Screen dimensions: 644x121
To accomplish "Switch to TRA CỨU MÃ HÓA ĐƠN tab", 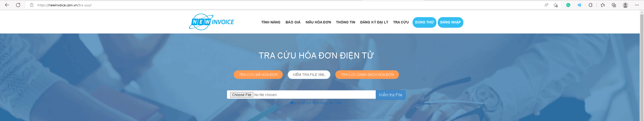I will click(x=258, y=75).
